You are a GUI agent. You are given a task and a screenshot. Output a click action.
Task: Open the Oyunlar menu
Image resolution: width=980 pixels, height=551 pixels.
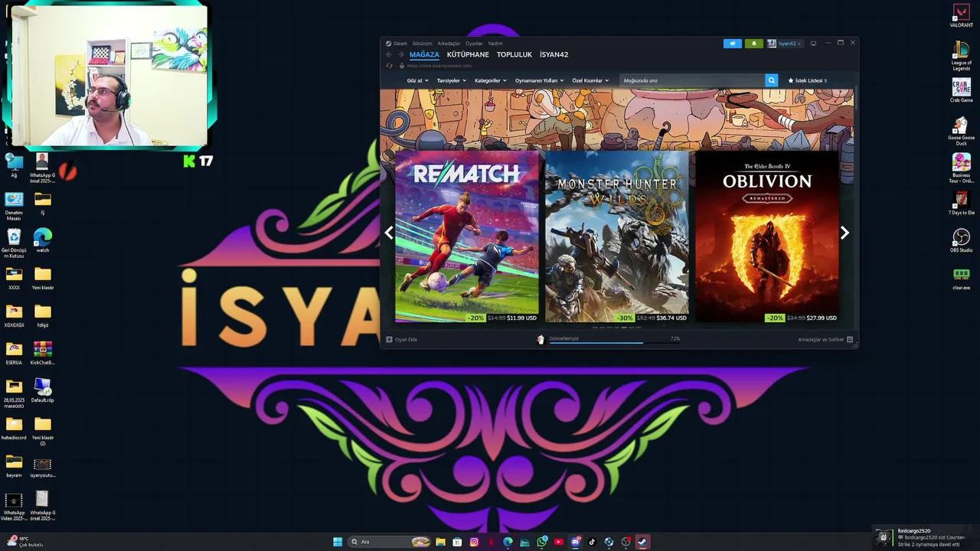[x=474, y=44]
